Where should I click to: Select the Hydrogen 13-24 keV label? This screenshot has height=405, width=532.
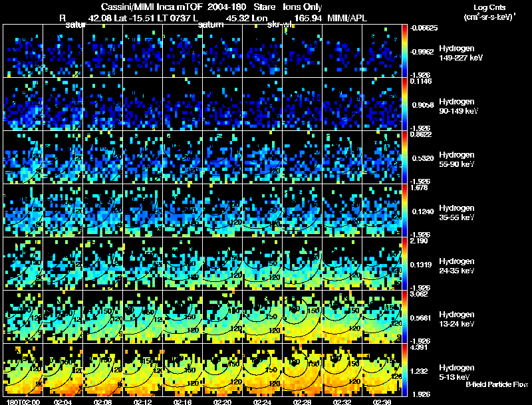click(456, 319)
